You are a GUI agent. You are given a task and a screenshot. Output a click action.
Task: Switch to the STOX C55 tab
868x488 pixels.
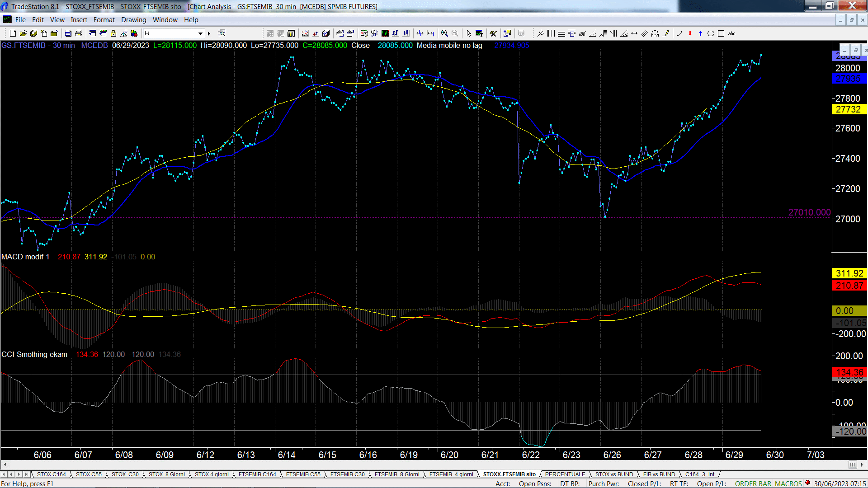point(89,474)
